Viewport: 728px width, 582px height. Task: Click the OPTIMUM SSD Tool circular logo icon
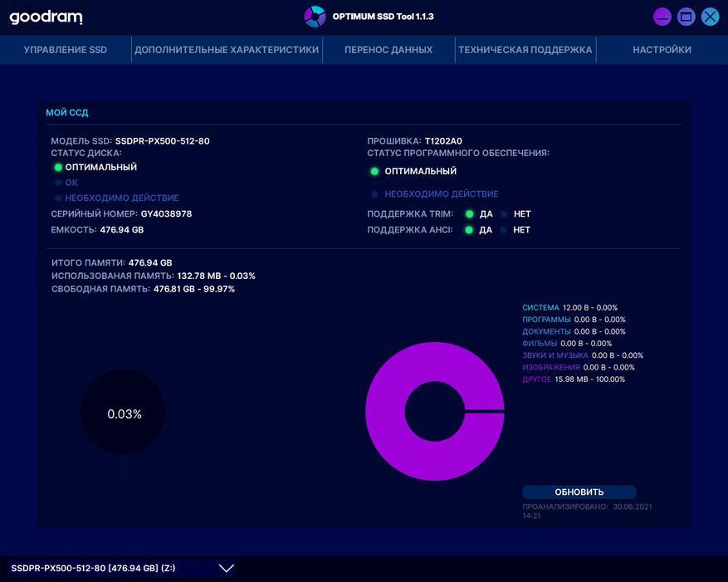(315, 17)
